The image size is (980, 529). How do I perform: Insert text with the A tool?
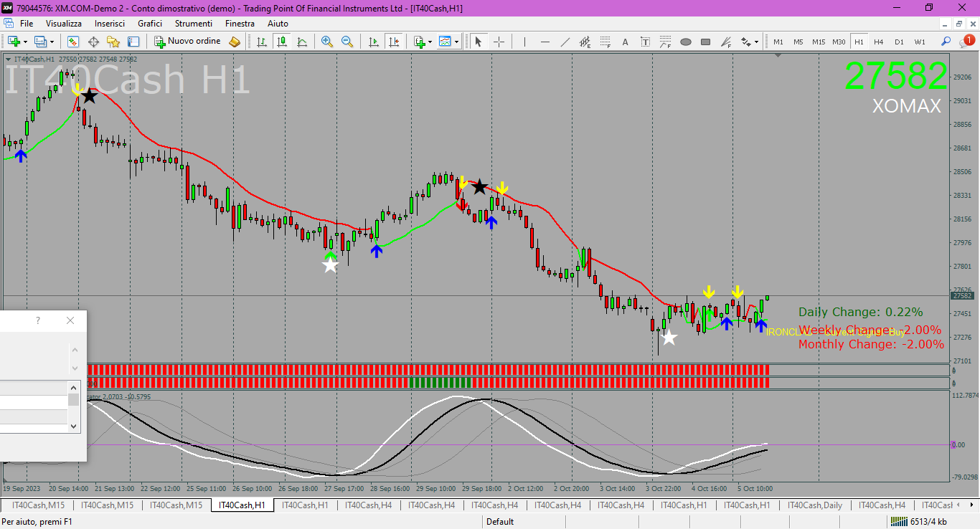[625, 42]
